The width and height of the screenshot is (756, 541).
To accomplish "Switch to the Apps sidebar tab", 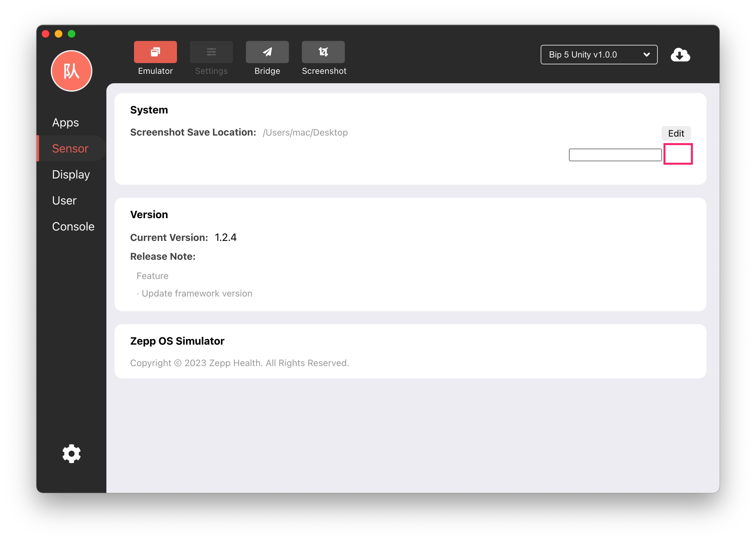I will (65, 123).
